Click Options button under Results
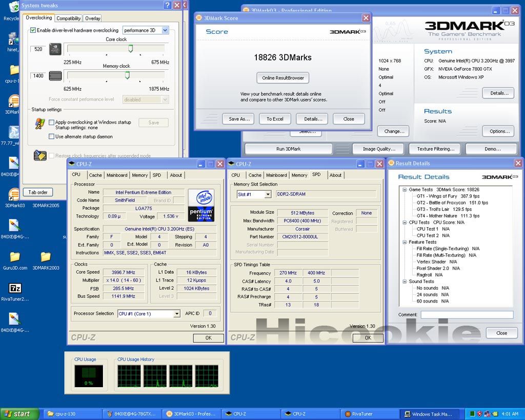525x420 pixels. tap(498, 131)
